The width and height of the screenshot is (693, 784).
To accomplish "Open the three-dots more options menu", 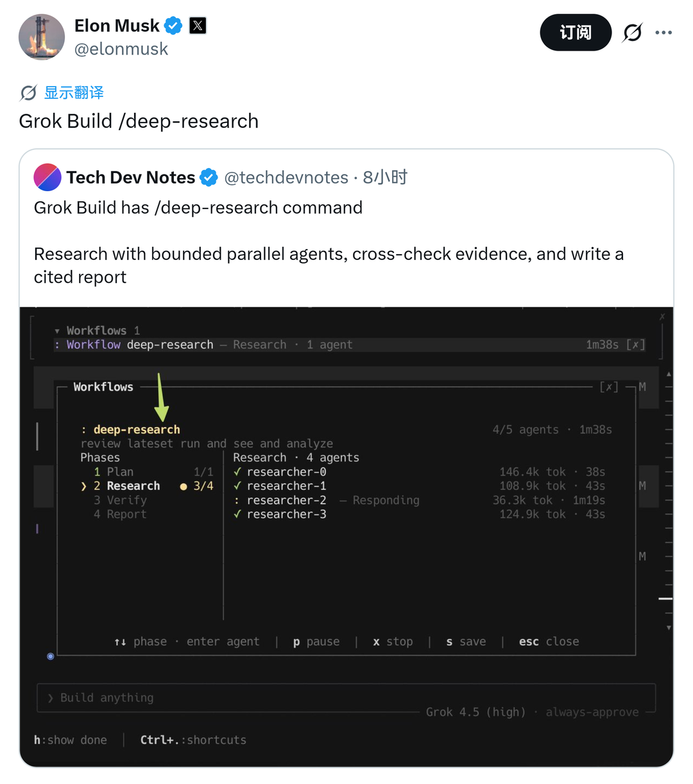I will (x=663, y=33).
